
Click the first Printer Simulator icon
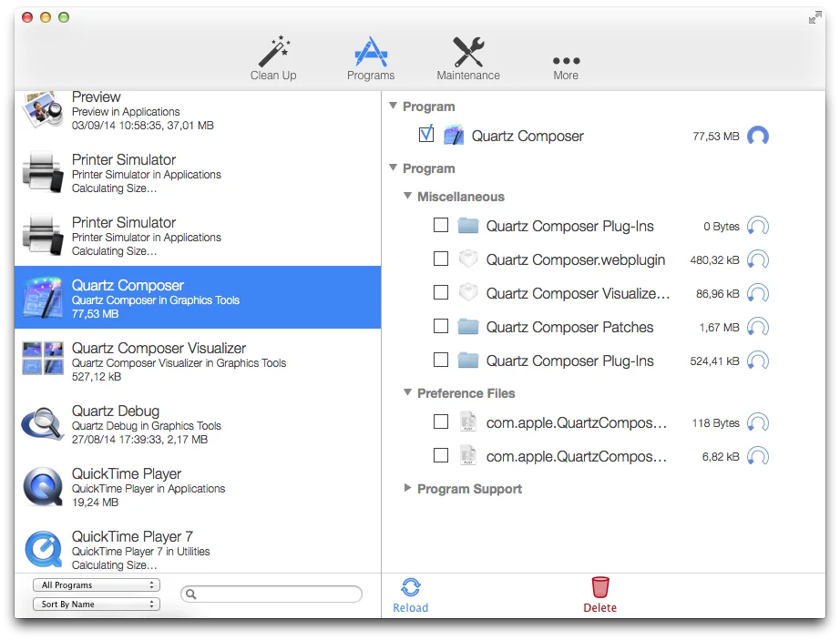pos(43,173)
